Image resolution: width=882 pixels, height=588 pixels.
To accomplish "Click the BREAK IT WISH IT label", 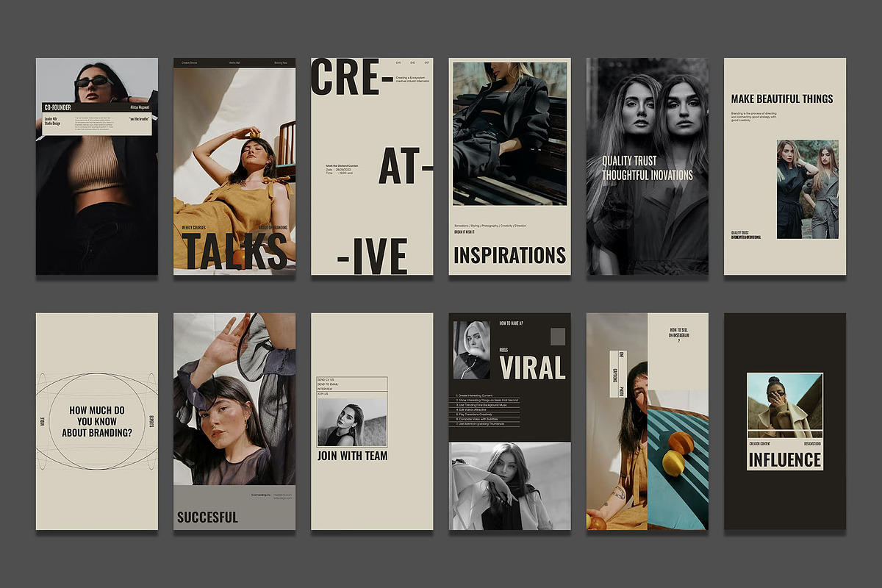I will coord(465,232).
